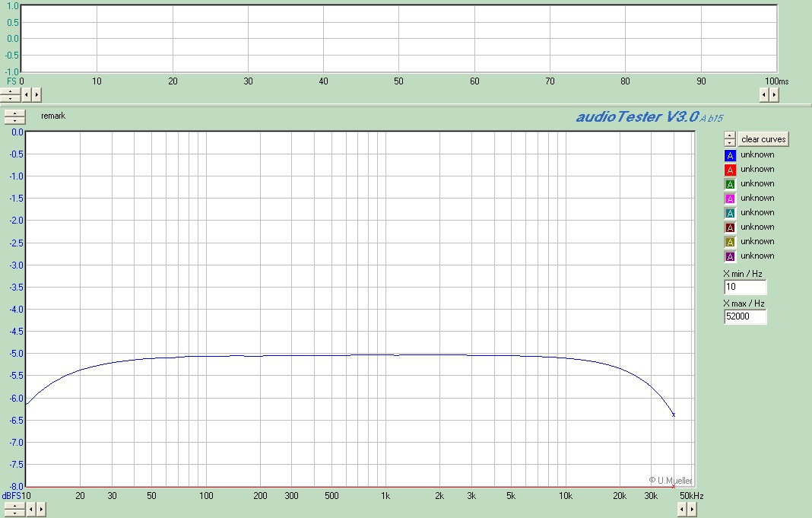Click the audioTester V3.0 title text
Image resolution: width=812 pixels, height=518 pixels.
649,116
